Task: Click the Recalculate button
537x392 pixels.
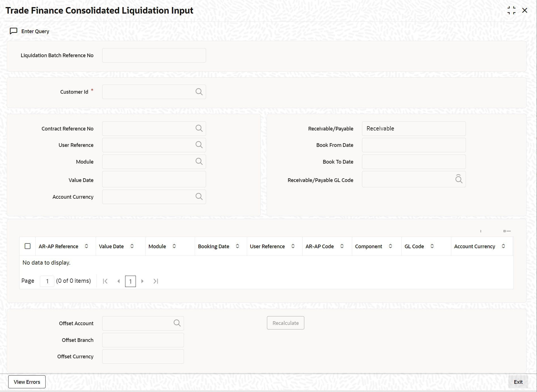Action: [285, 323]
